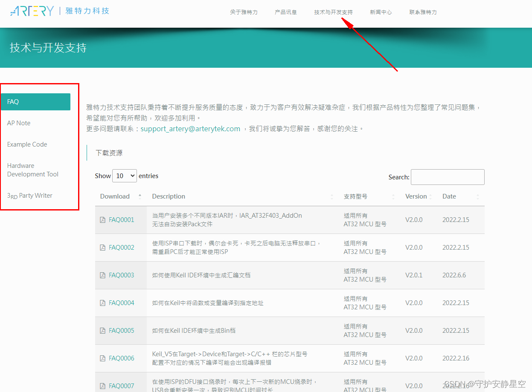Click FAQ0003 description about Keil 汇编文档
Screen dimensions: 532x392
tap(201, 275)
